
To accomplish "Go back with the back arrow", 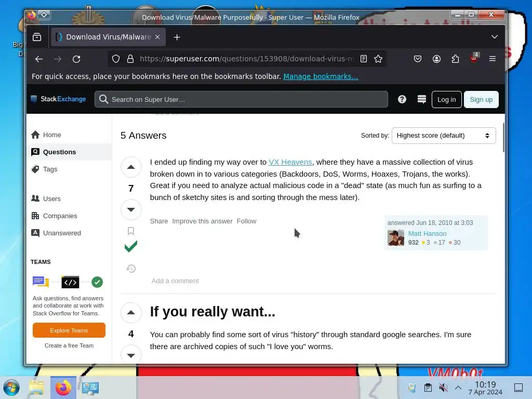I will [39, 59].
